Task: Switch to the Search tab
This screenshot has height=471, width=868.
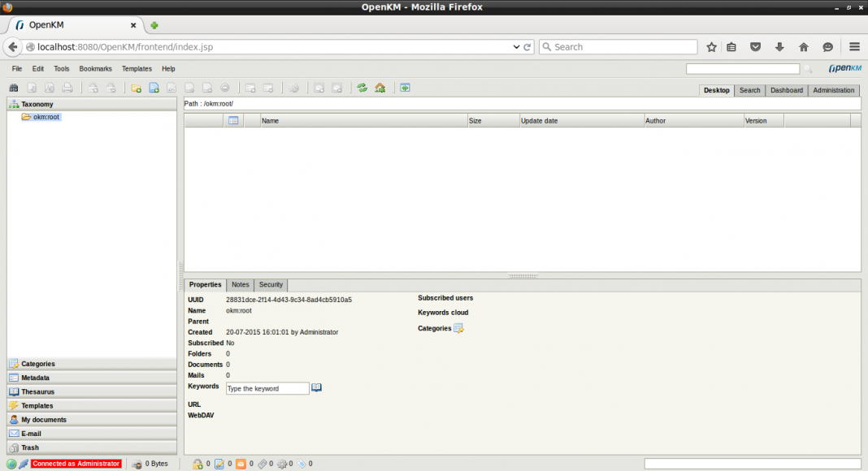Action: pyautogui.click(x=749, y=90)
